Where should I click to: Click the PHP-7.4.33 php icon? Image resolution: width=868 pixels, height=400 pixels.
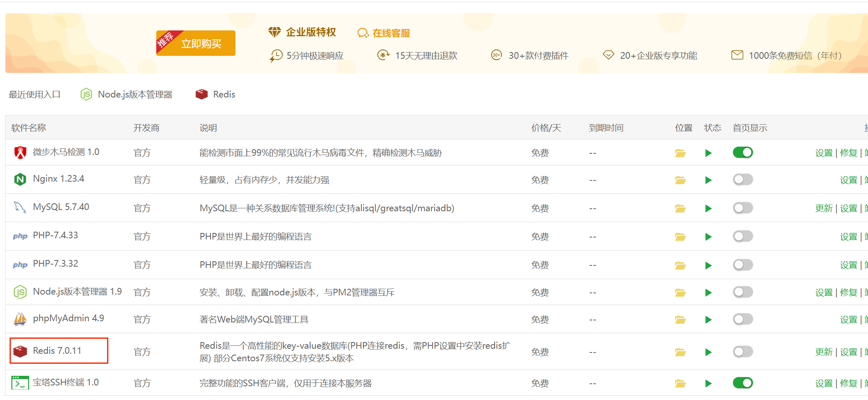pos(20,236)
